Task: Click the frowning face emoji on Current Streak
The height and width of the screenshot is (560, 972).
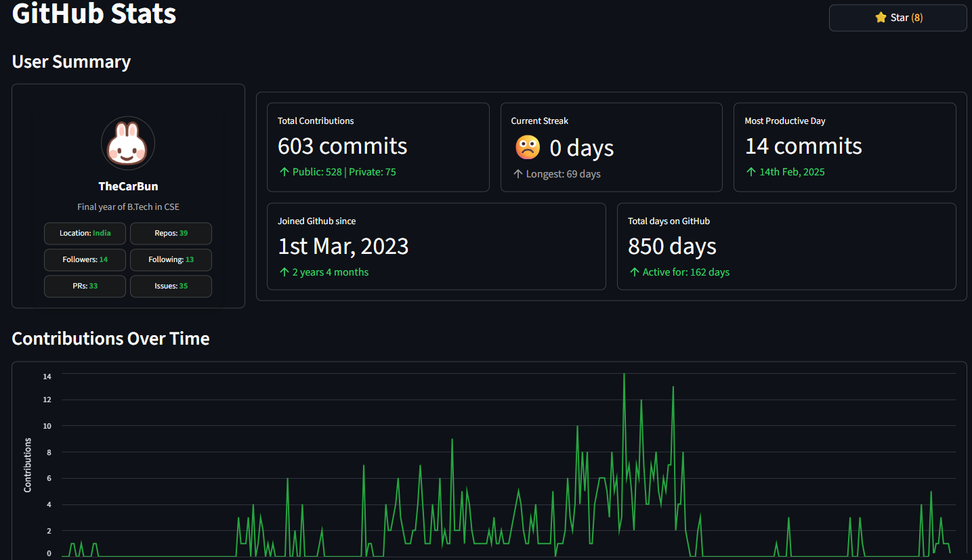Action: click(526, 147)
